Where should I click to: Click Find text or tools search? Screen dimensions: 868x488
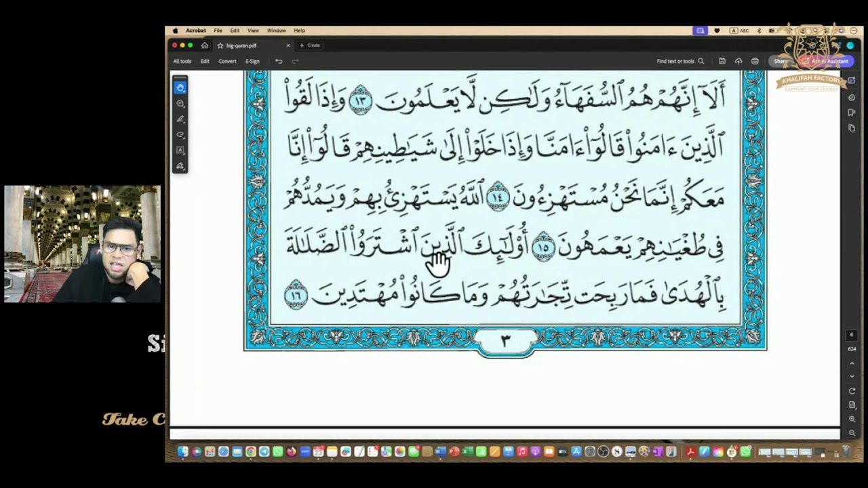point(680,61)
